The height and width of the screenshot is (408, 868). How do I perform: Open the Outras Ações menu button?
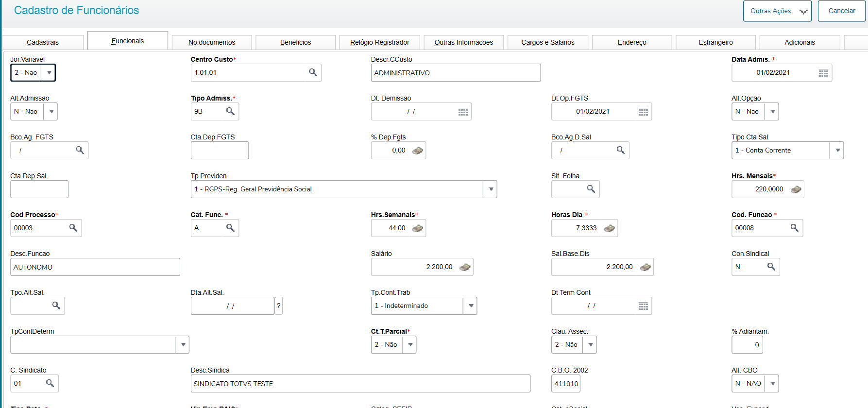[777, 11]
